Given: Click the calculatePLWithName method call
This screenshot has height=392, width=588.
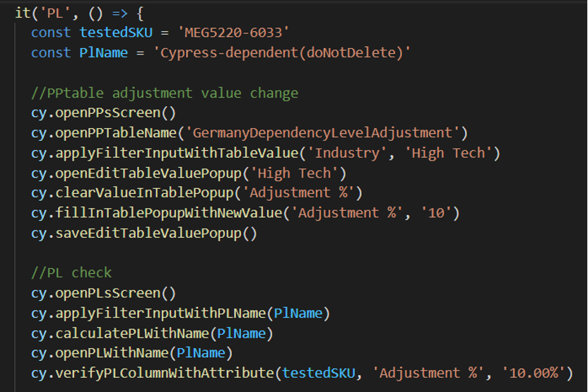Looking at the screenshot, I should click(x=131, y=333).
